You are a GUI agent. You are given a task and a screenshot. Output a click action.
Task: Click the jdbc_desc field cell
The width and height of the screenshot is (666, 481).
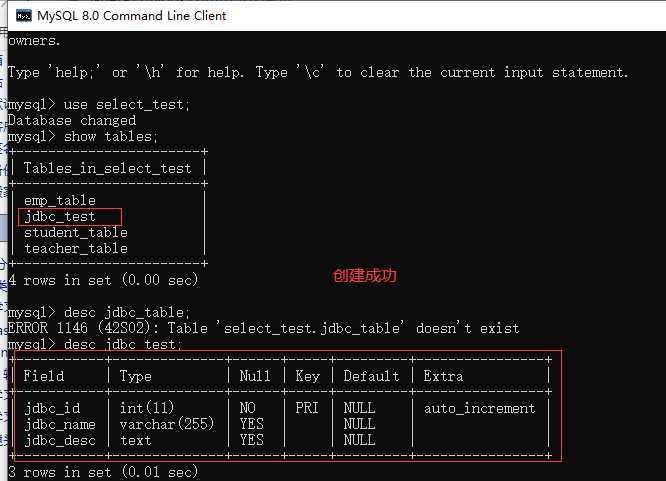(x=60, y=440)
